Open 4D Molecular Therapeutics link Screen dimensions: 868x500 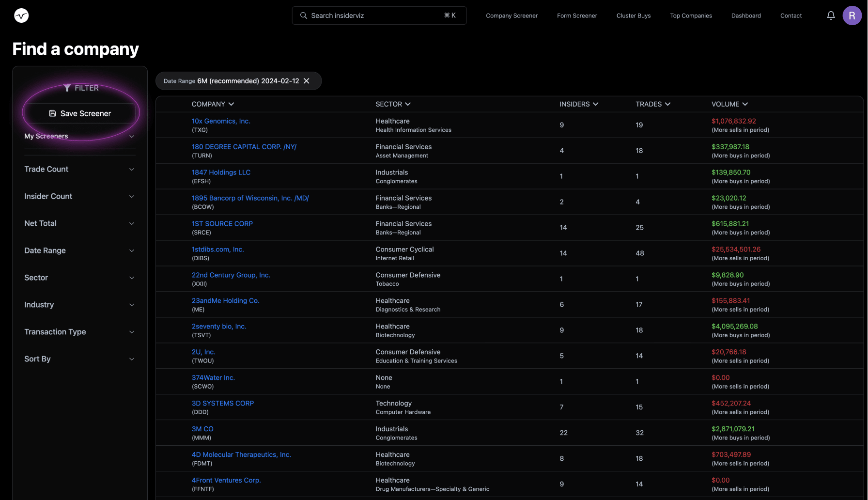[241, 455]
